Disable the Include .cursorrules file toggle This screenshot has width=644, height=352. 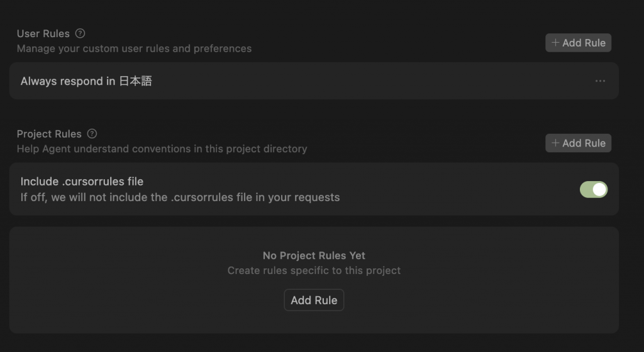[594, 190]
